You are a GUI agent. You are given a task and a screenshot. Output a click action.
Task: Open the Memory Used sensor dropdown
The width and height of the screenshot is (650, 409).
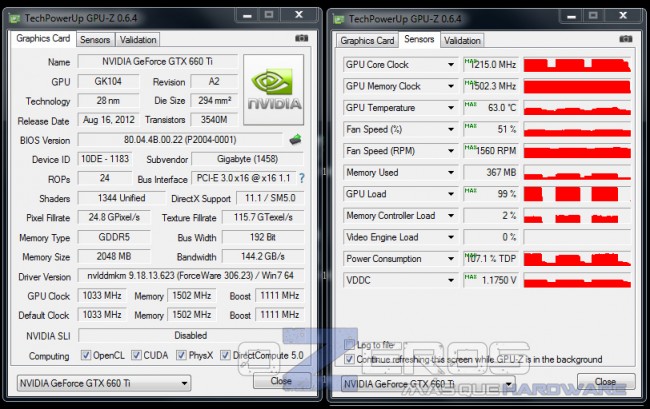tap(451, 172)
